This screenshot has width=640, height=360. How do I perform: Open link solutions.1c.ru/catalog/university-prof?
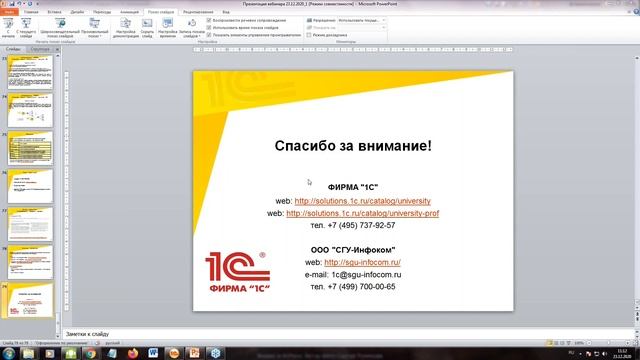click(362, 213)
